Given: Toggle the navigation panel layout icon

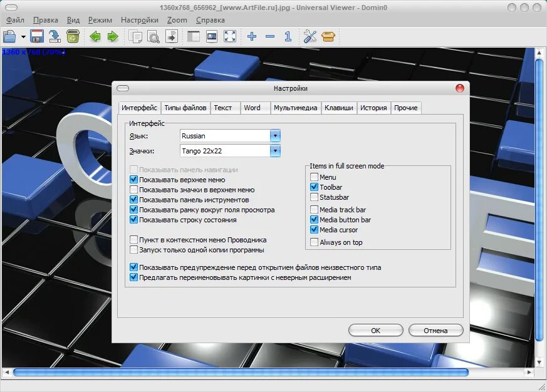Looking at the screenshot, I should tap(194, 36).
